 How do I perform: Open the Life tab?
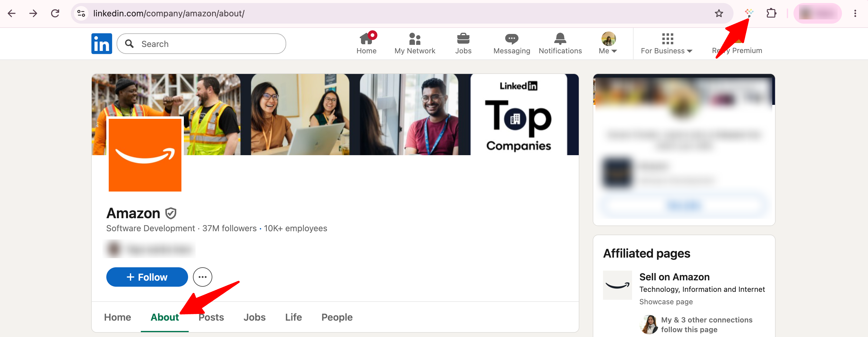293,317
